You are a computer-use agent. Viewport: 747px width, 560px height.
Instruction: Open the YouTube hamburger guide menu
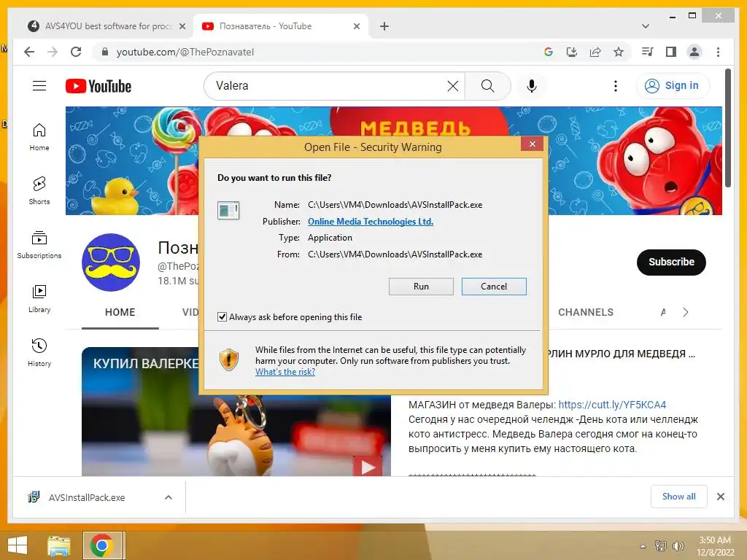(39, 86)
